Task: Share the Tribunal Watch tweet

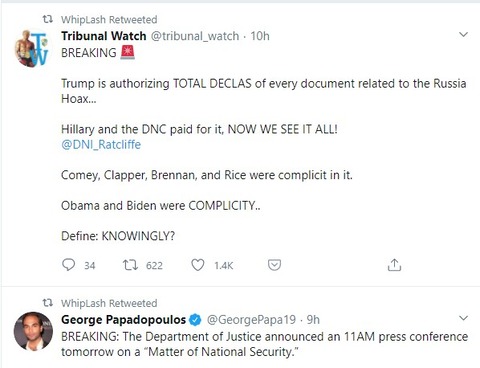Action: pos(394,265)
